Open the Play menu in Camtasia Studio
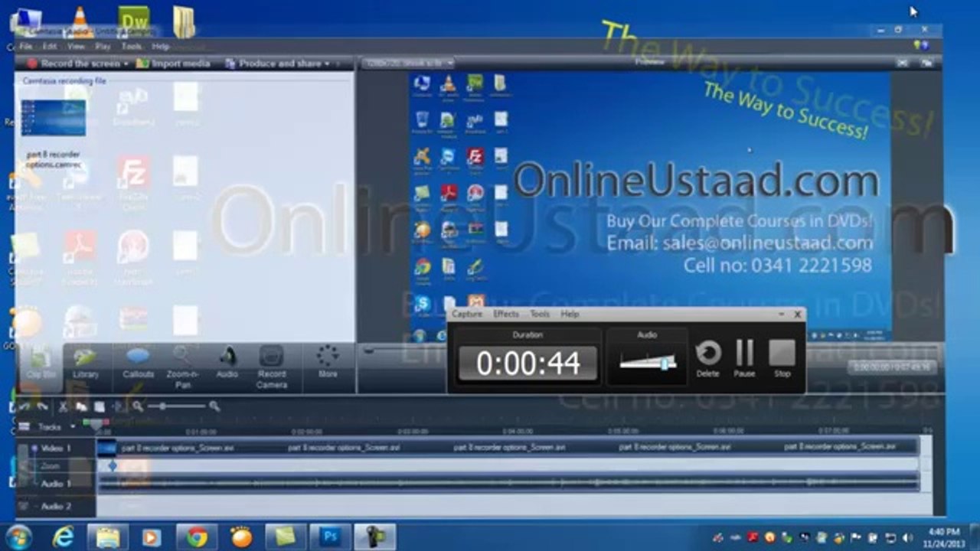The height and width of the screenshot is (551, 980). 103,47
